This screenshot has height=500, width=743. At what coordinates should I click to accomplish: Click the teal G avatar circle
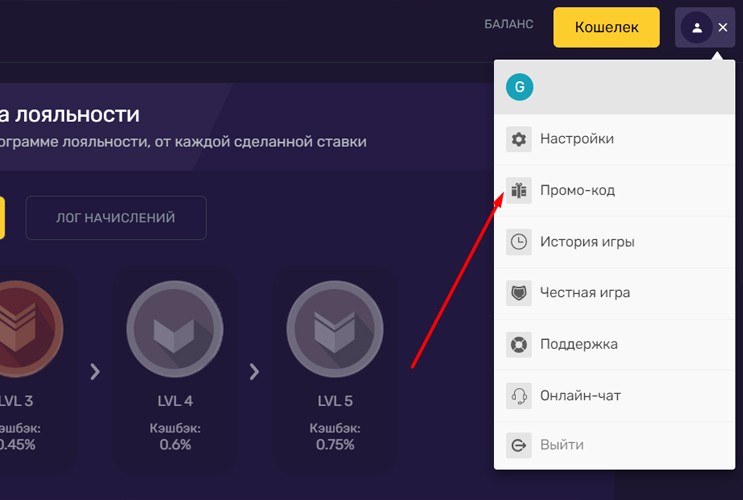point(519,87)
